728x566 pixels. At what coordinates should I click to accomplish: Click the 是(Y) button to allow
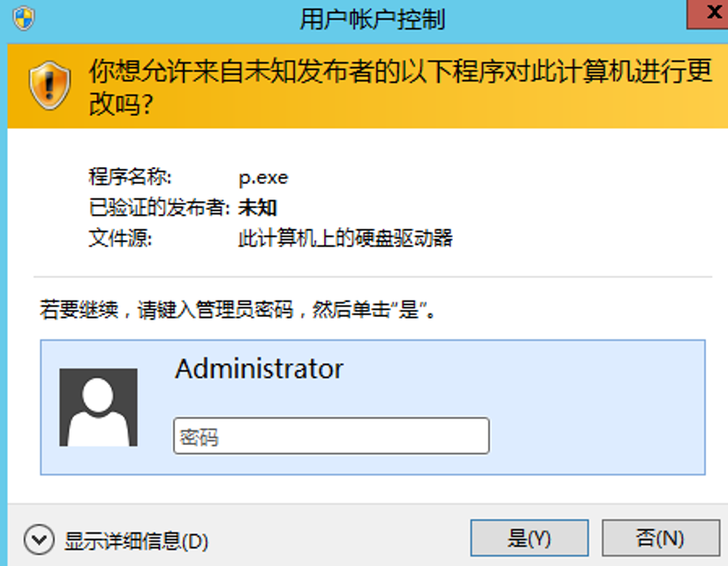click(x=529, y=538)
